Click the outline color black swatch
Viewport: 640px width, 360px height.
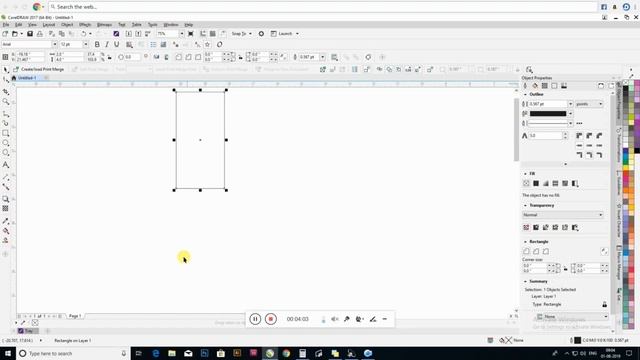click(x=548, y=113)
